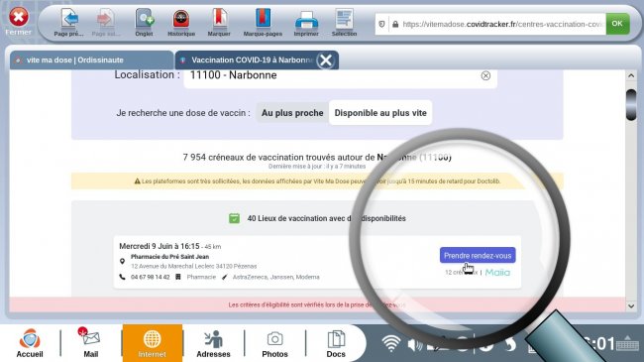Switch to vite ma dose Ordissinaute tab
Viewport: 644px width, 362px height.
[91, 60]
